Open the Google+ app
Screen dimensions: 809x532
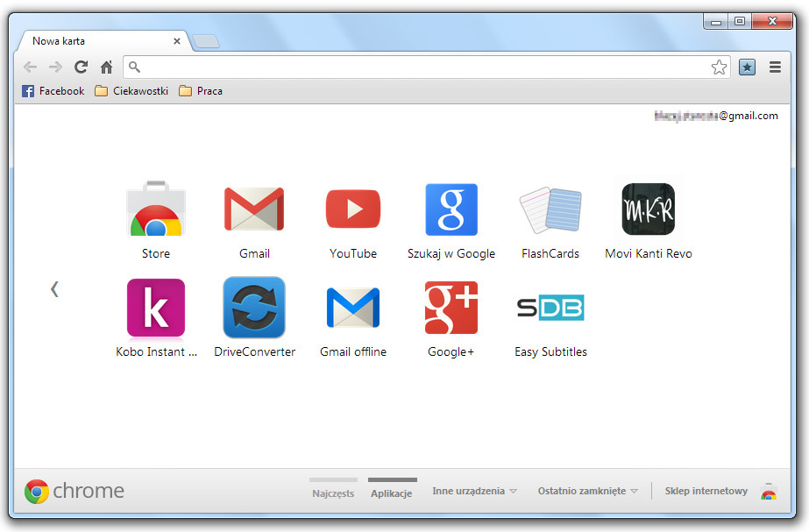[x=451, y=308]
